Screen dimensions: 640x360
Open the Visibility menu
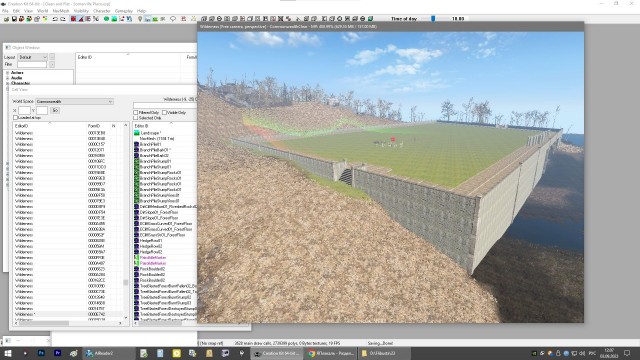tap(81, 11)
